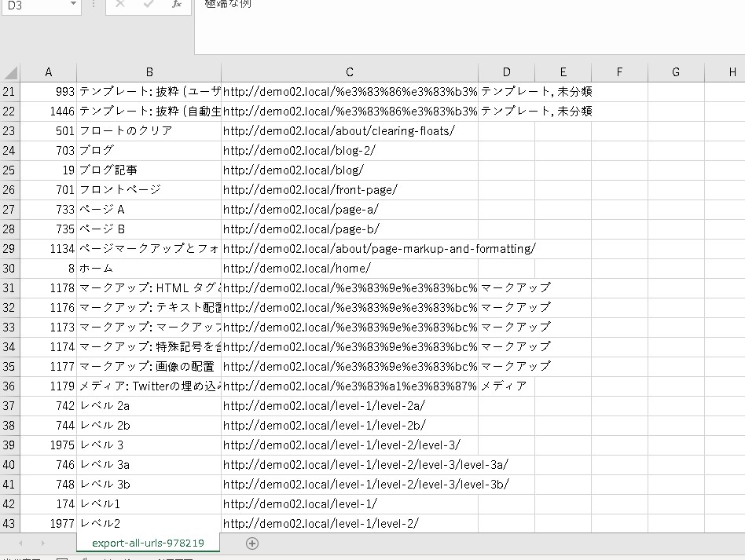Click the Cancel entry X icon
Viewport: 745px width, 560px height.
[x=120, y=5]
